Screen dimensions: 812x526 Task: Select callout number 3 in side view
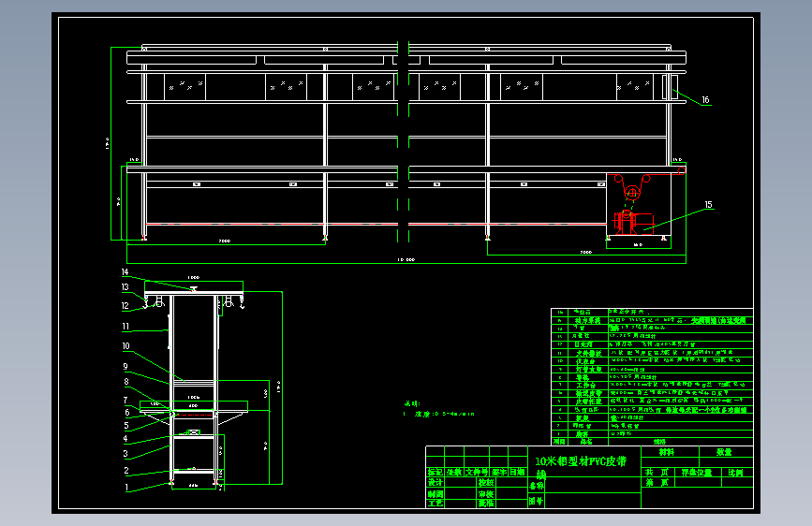pyautogui.click(x=125, y=454)
